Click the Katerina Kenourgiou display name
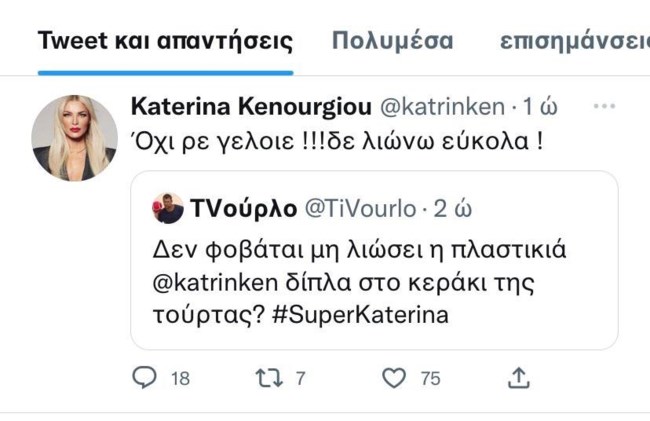650x421 pixels. 251,106
